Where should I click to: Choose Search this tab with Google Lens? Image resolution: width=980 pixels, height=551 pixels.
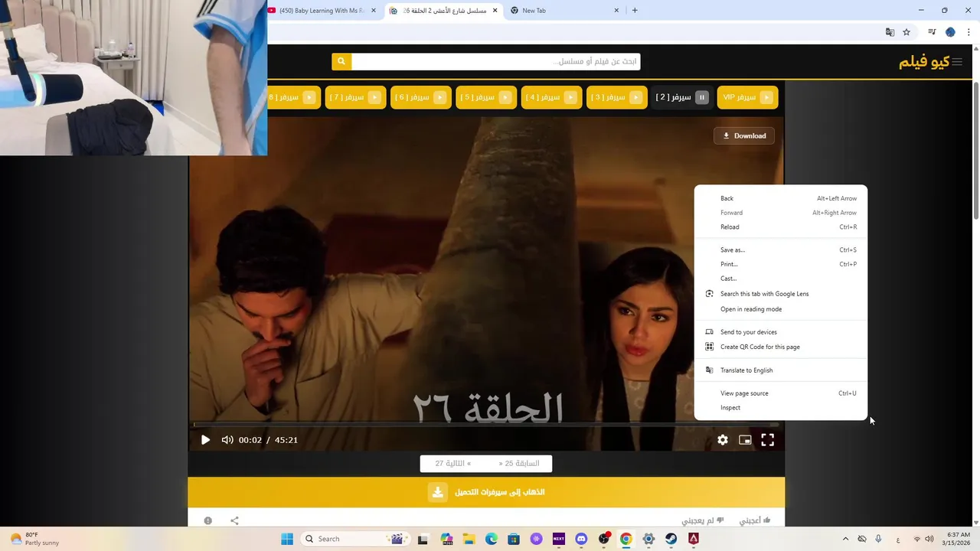(781, 294)
